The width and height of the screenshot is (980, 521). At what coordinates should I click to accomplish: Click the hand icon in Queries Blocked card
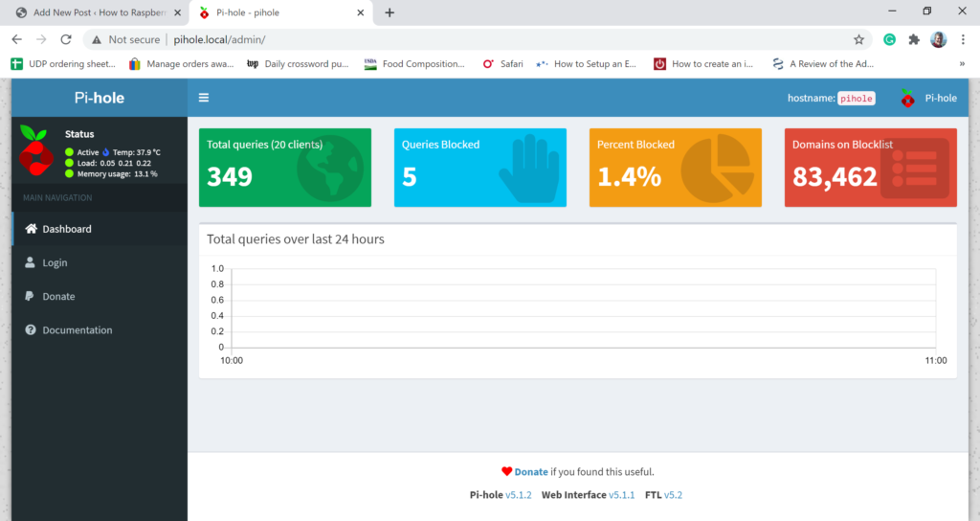(x=528, y=169)
